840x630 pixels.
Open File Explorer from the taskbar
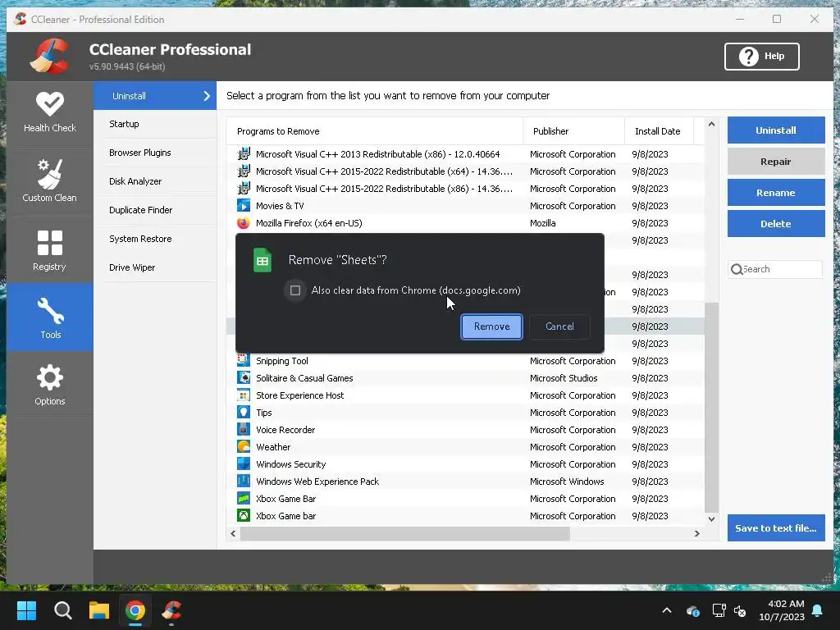click(99, 610)
